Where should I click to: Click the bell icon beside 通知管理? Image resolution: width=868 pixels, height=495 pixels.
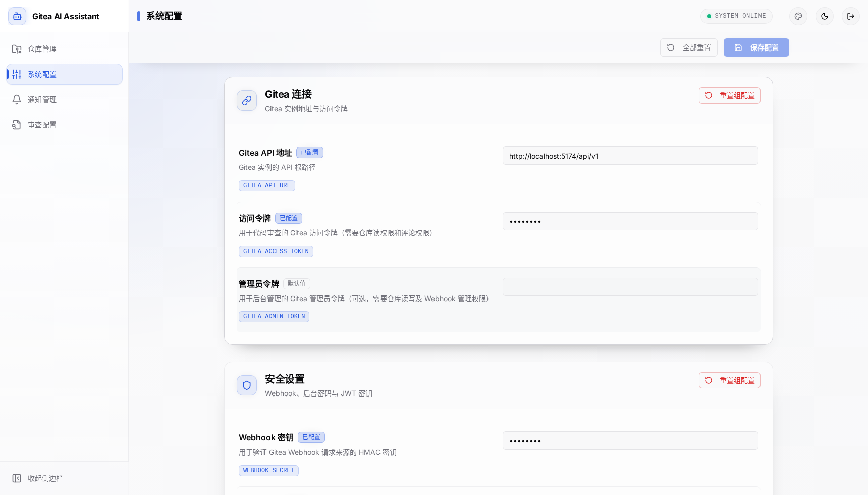click(17, 100)
